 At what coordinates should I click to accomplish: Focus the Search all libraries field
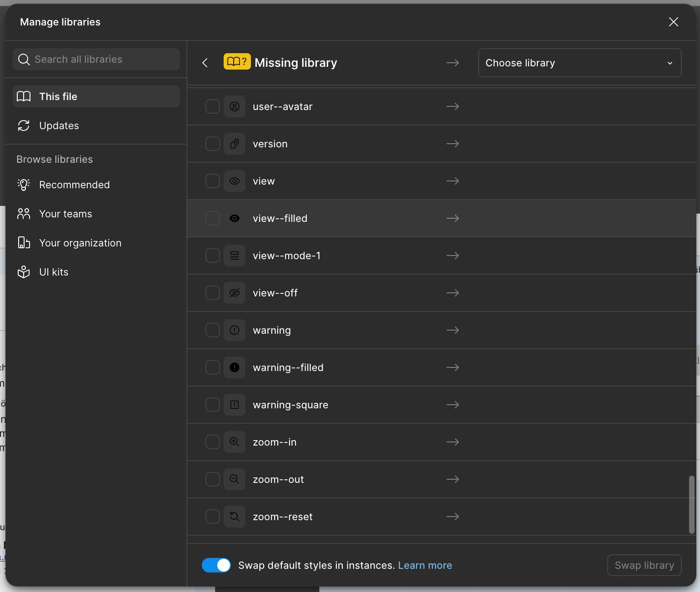(96, 59)
